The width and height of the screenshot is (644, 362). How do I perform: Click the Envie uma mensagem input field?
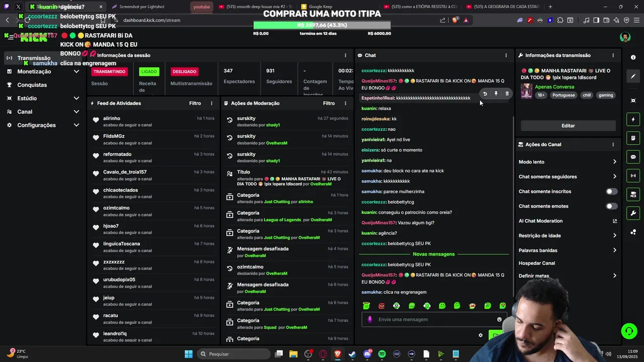[x=435, y=319]
